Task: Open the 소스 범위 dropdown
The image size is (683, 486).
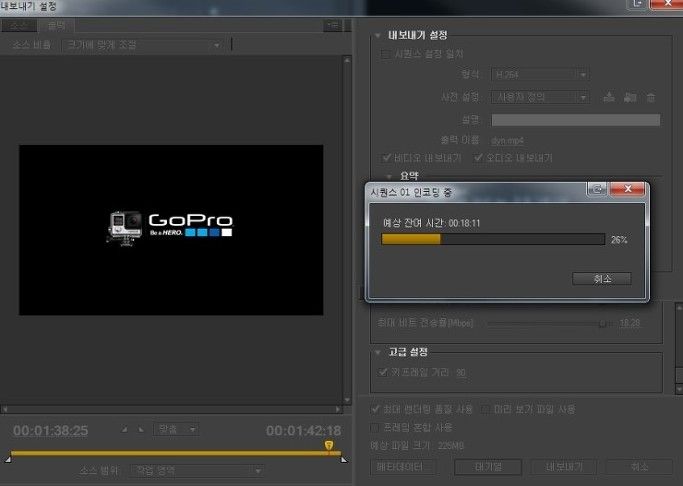Action: pos(198,471)
